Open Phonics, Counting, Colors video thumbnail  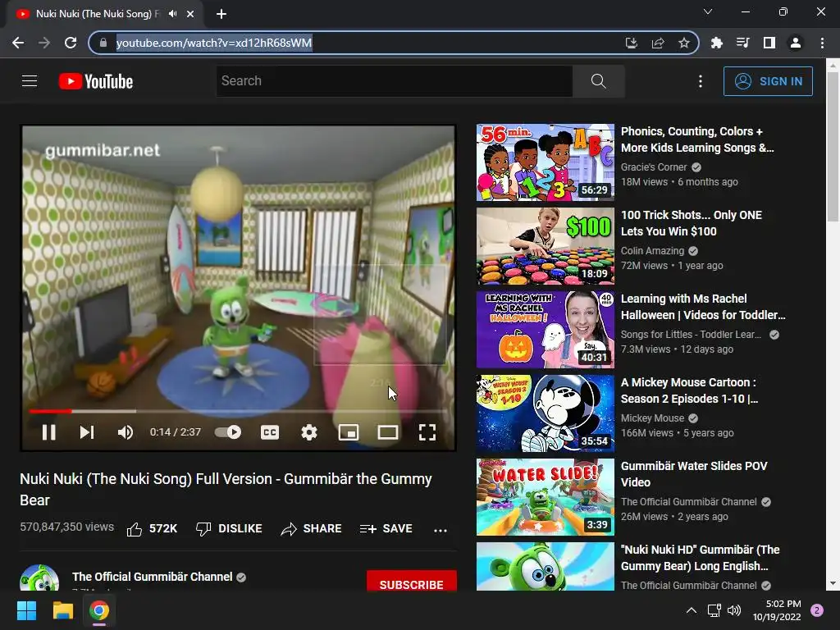(x=546, y=162)
